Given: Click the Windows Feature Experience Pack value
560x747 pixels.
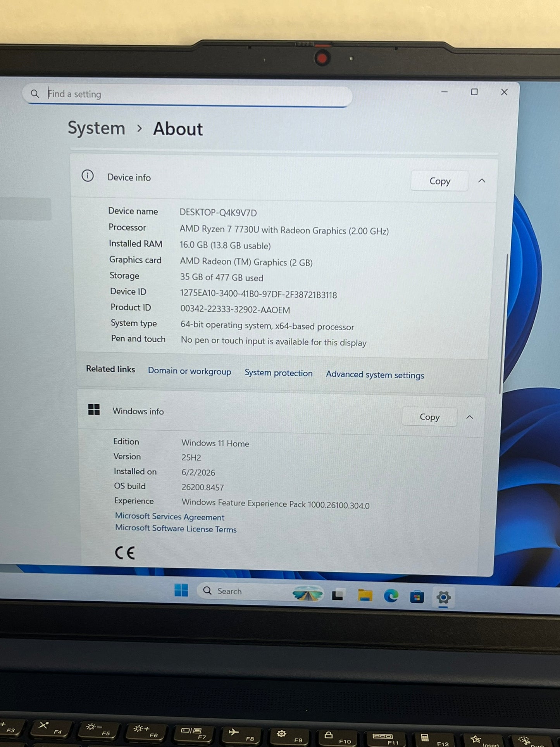Looking at the screenshot, I should pyautogui.click(x=276, y=504).
